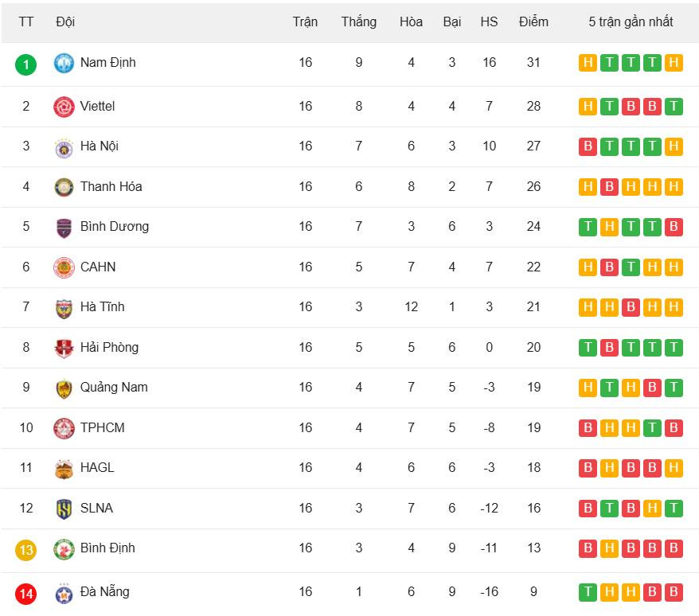
Task: Click Nam Định's most recent match badge
Action: click(674, 63)
